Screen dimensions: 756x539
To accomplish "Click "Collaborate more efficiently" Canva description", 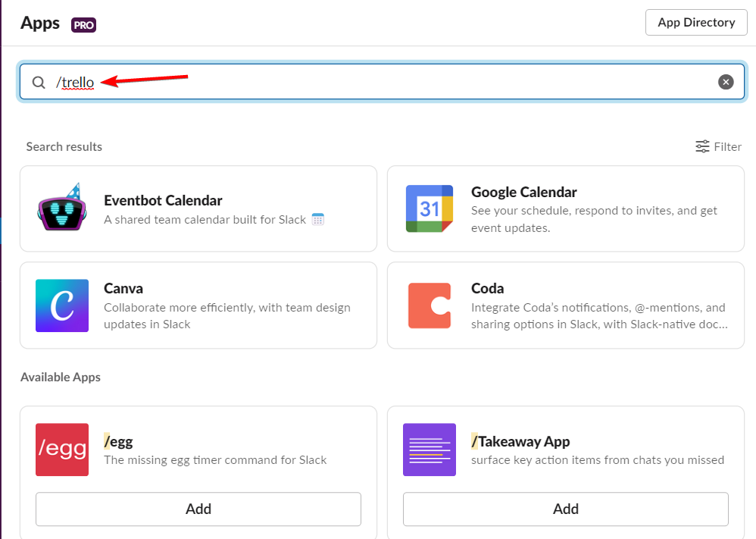I will [x=227, y=315].
